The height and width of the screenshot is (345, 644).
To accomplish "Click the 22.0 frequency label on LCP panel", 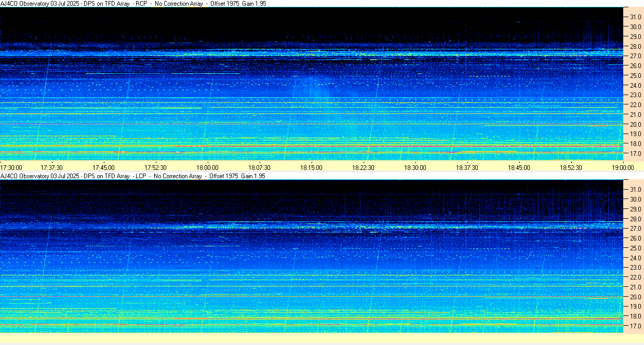I will click(x=635, y=277).
